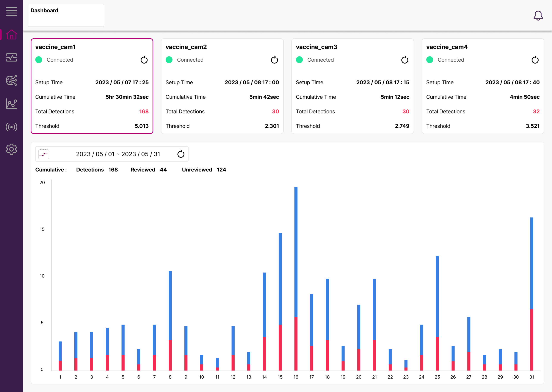Click the vaccine_cam1 green status indicator
The image size is (552, 392).
39,60
